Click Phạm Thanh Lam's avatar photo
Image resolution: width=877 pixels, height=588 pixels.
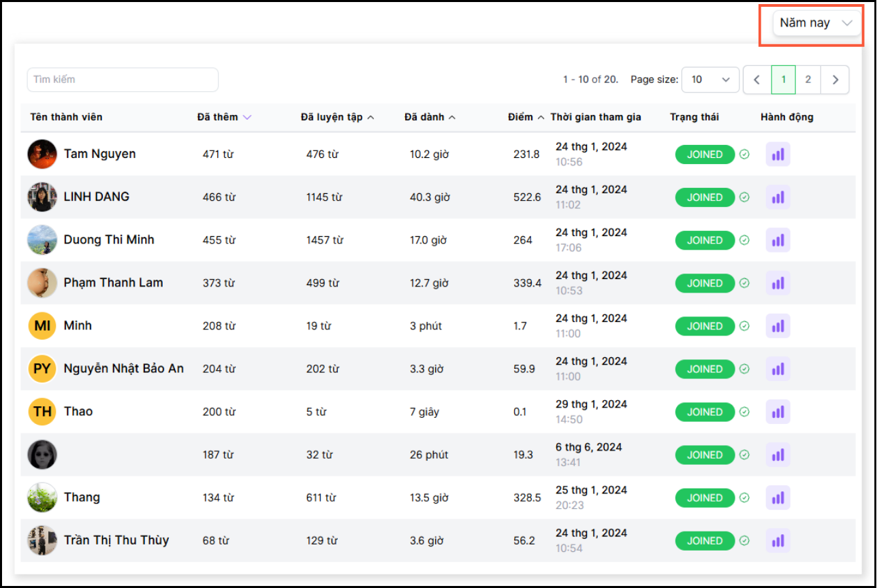[x=42, y=282]
